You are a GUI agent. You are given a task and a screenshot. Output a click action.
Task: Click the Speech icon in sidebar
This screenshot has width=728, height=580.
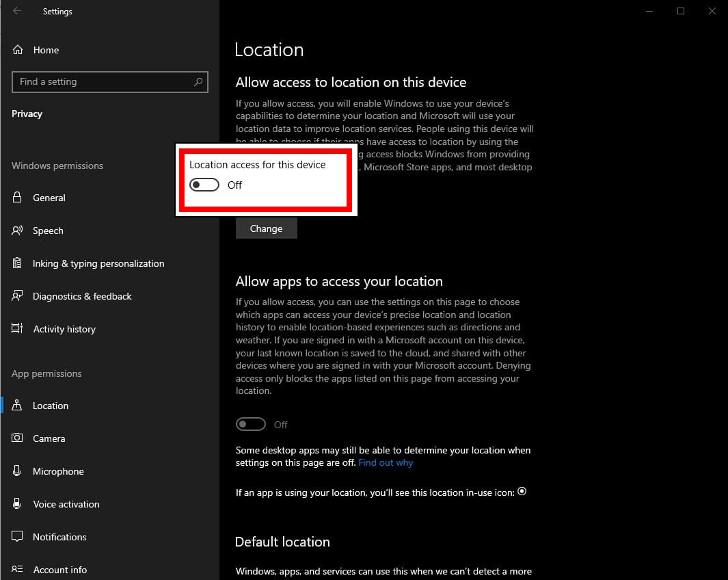pyautogui.click(x=18, y=230)
